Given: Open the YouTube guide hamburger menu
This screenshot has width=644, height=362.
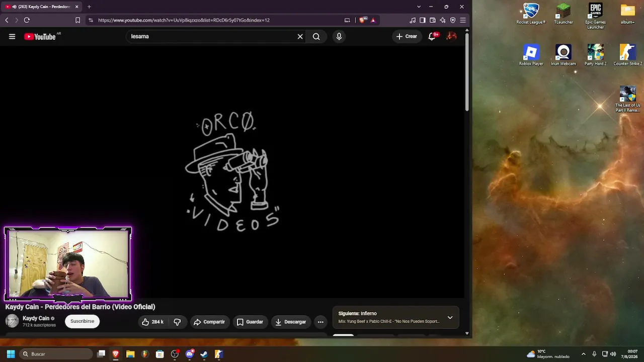Looking at the screenshot, I should pos(12,36).
